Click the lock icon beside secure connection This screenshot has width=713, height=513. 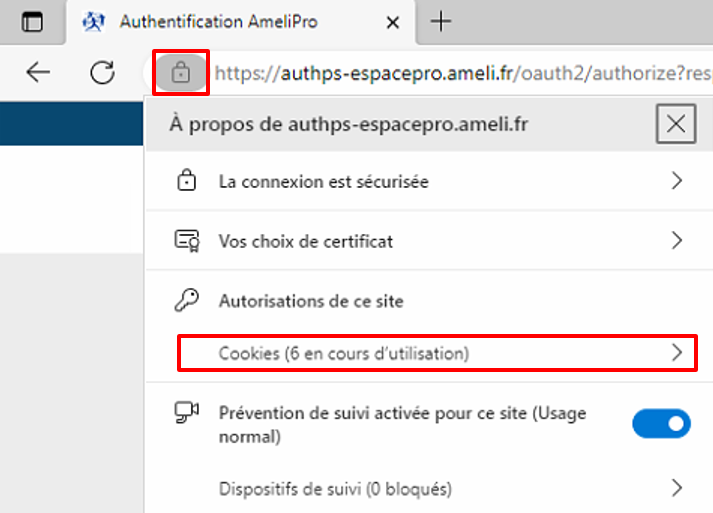coord(186,180)
